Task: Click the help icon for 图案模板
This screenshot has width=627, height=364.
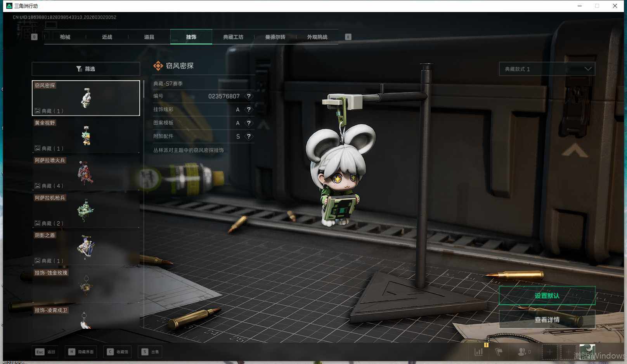Action: (249, 123)
